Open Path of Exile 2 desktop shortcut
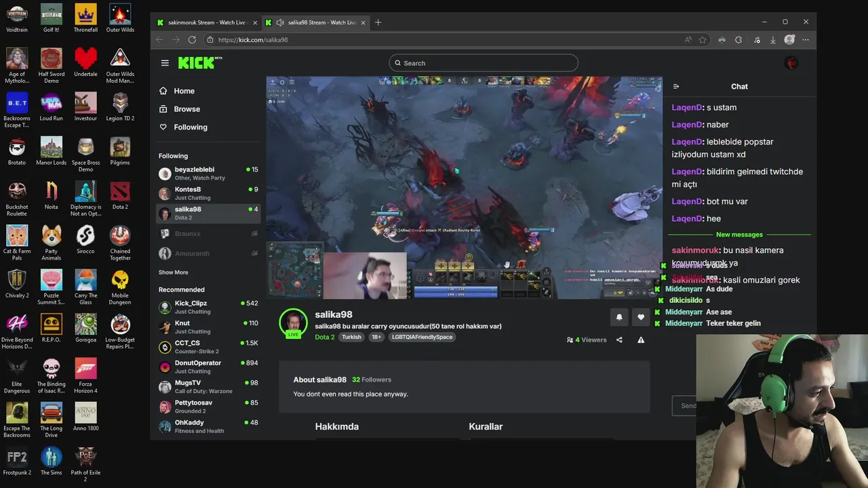This screenshot has width=868, height=488. [85, 464]
